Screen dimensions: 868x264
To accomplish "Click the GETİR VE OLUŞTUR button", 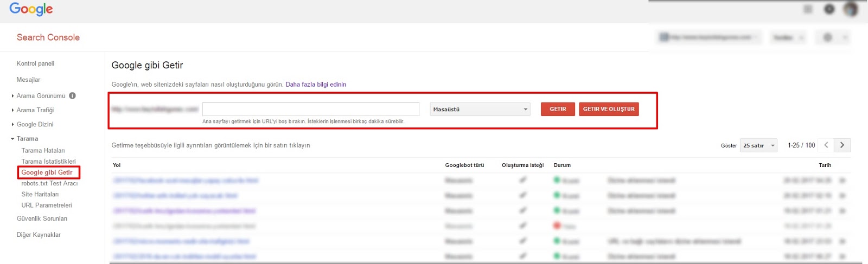I will point(609,109).
